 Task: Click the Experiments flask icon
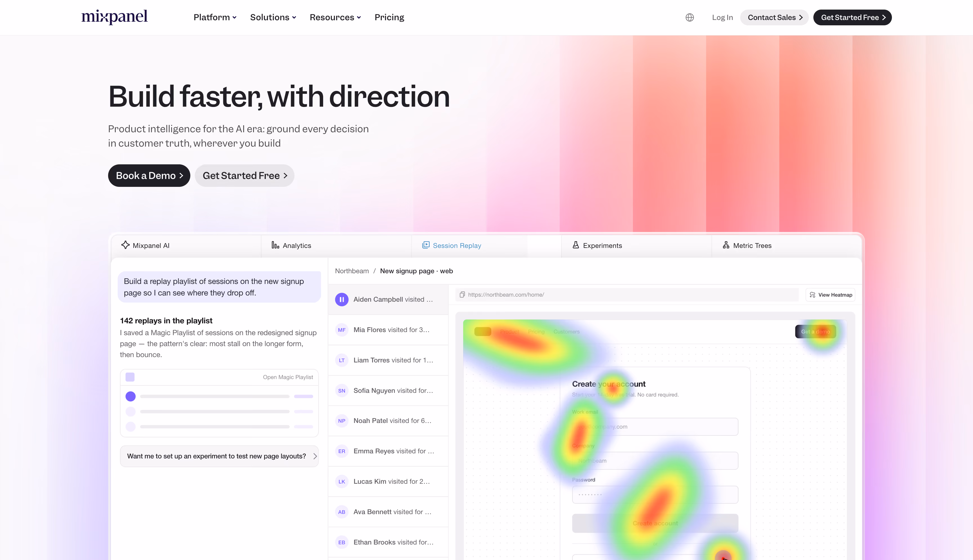point(575,245)
